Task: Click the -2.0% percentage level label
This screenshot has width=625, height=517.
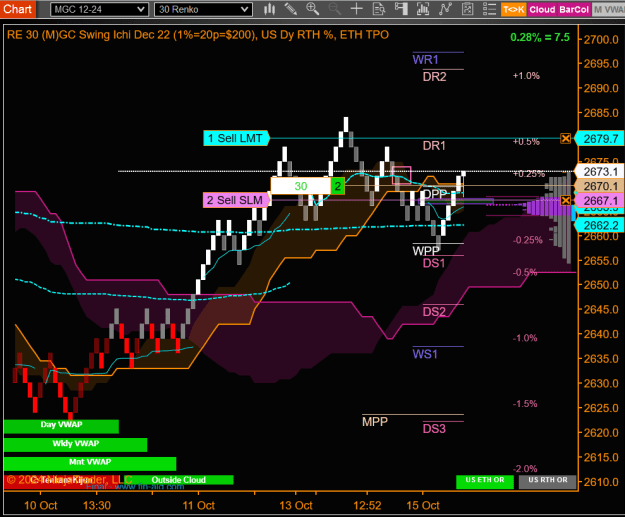Action: point(525,469)
